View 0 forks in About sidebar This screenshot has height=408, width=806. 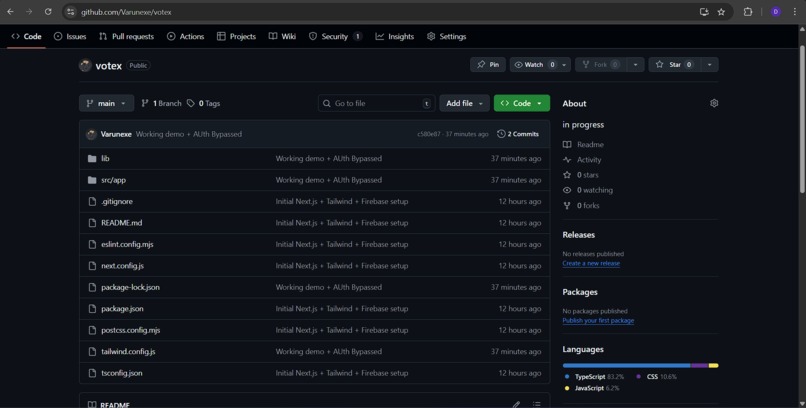click(581, 206)
